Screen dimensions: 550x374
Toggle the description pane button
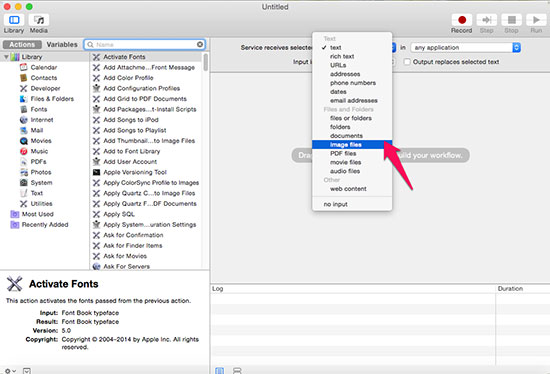27,370
